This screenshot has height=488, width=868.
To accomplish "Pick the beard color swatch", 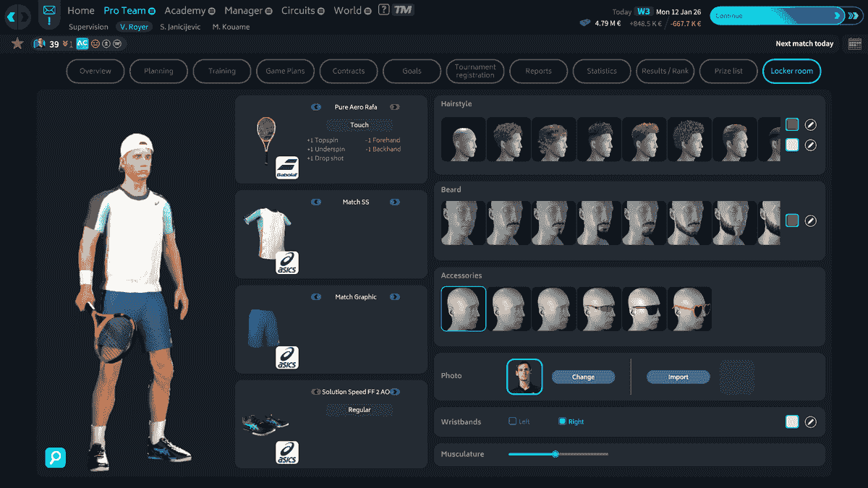I will [792, 221].
